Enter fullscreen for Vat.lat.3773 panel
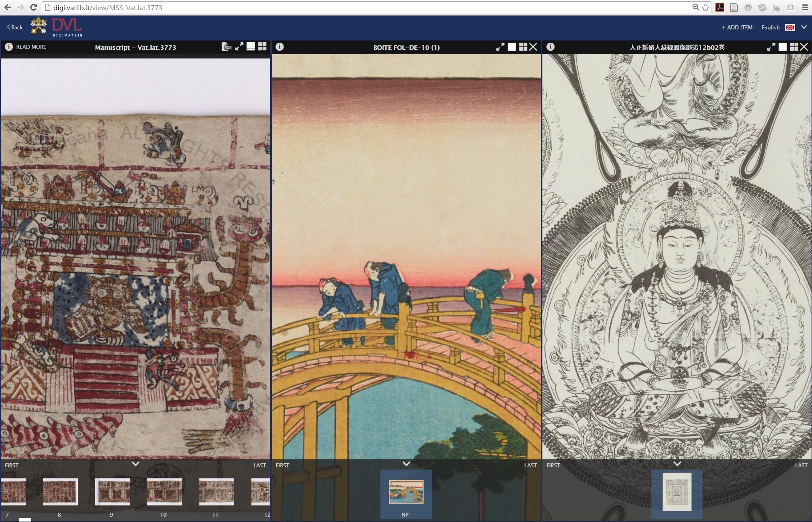This screenshot has height=522, width=812. 239,47
